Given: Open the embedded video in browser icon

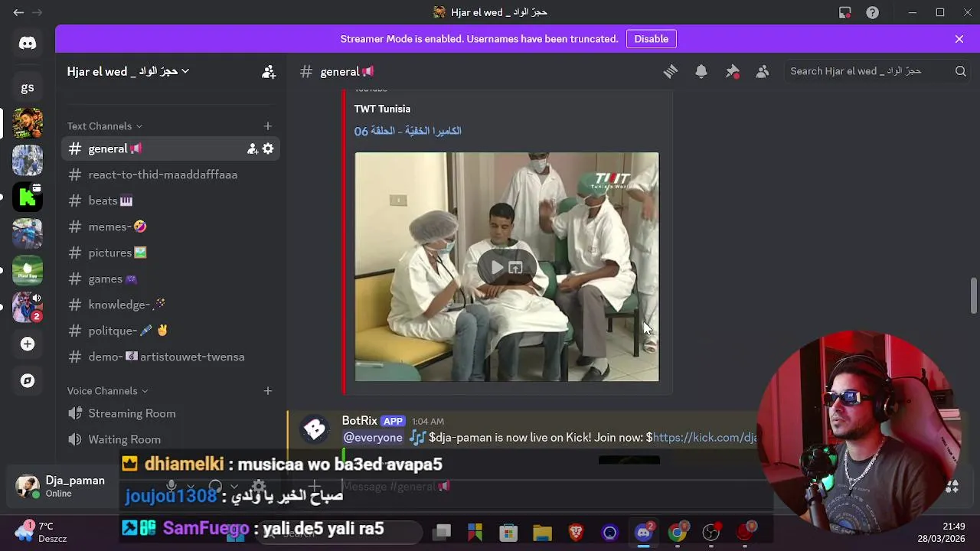Looking at the screenshot, I should (515, 267).
